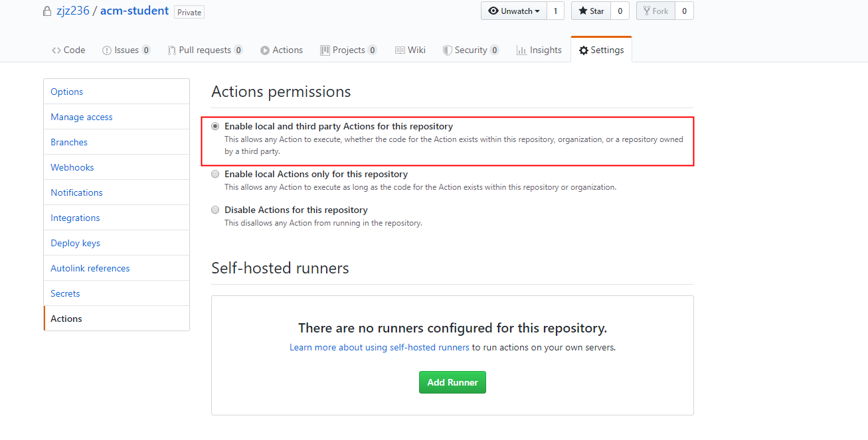Click the Star button to star repository
Screen dimensions: 868x440
pyautogui.click(x=590, y=11)
